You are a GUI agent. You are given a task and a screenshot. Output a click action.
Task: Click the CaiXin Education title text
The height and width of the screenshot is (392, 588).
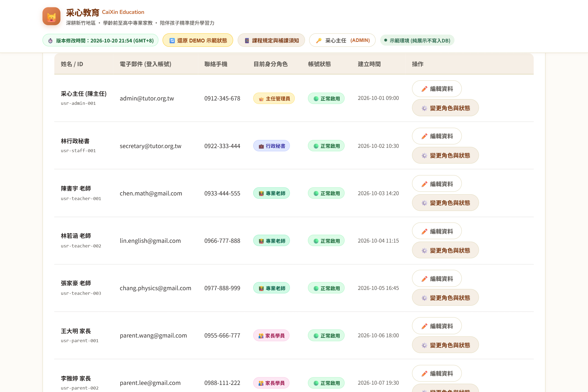[123, 12]
